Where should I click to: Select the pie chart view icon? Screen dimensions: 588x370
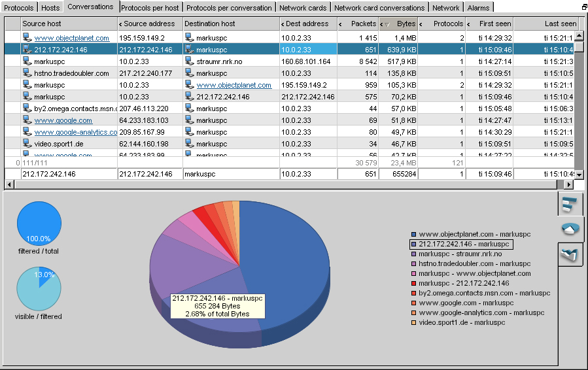tap(570, 229)
